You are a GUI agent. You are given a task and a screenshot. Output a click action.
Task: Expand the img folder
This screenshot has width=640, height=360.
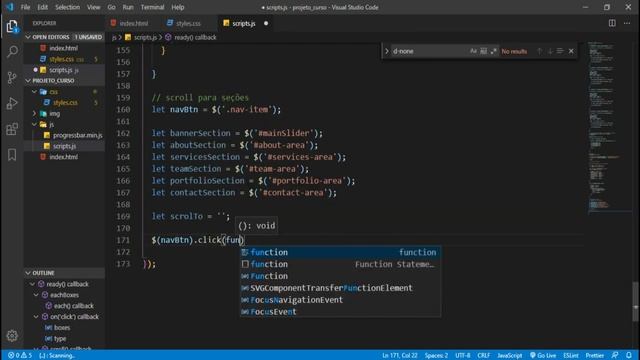[x=34, y=113]
